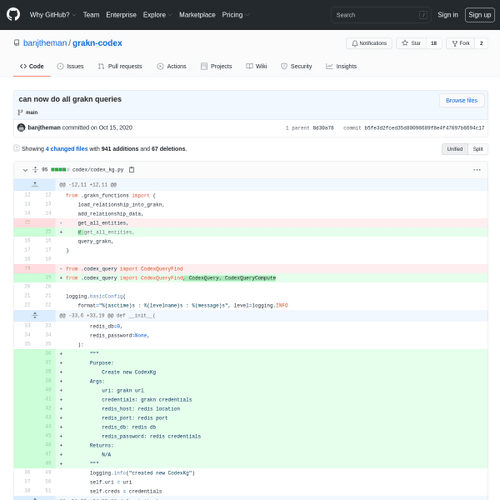Open the Pricing dropdown

pos(235,15)
